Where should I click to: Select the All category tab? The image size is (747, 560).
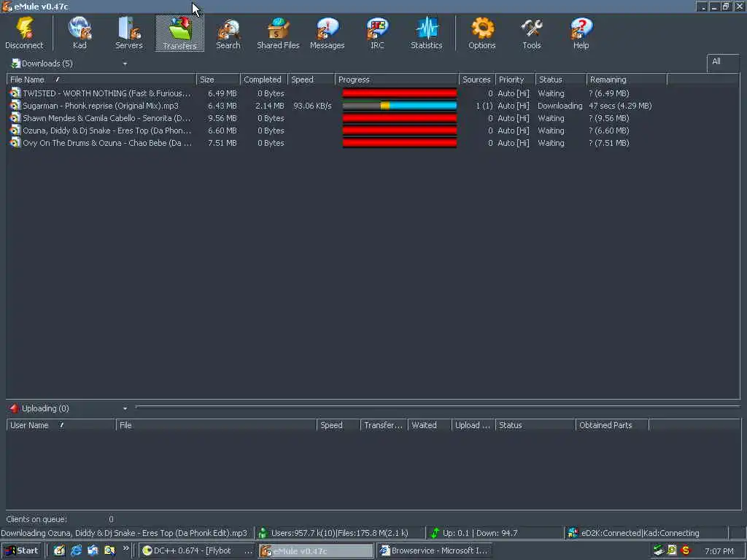[722, 63]
